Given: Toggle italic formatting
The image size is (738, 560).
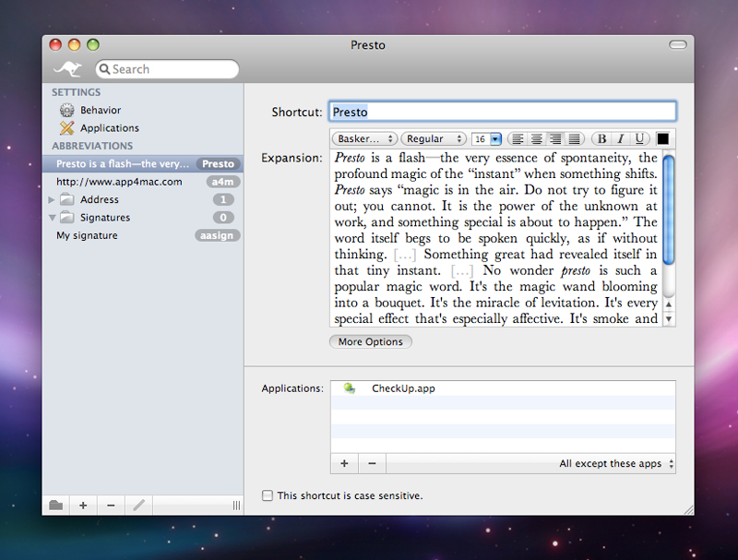Looking at the screenshot, I should (621, 138).
